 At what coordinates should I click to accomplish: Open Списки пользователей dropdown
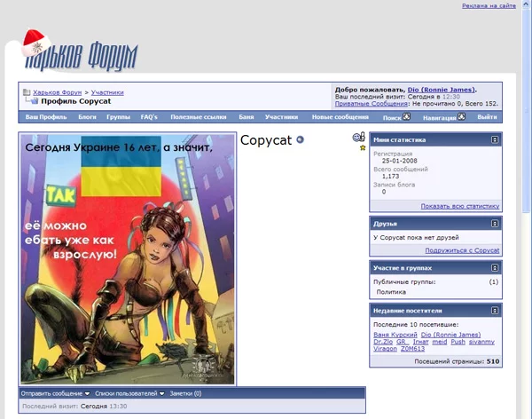129,393
